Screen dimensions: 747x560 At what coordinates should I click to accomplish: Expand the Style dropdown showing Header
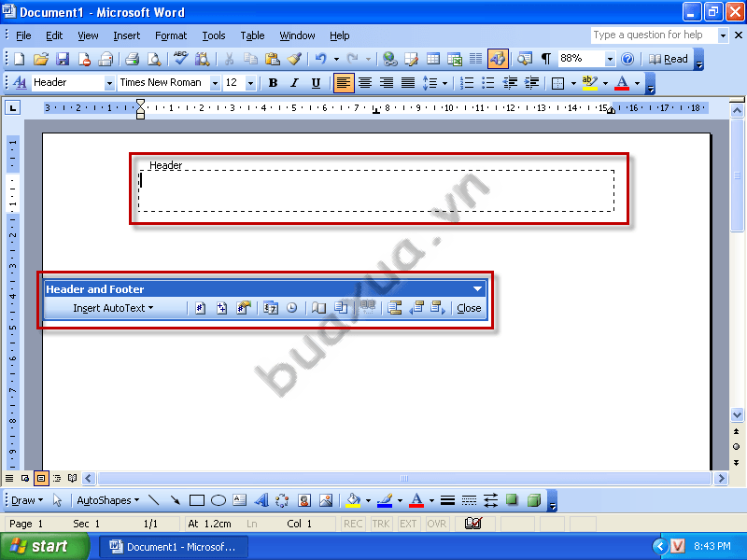109,83
